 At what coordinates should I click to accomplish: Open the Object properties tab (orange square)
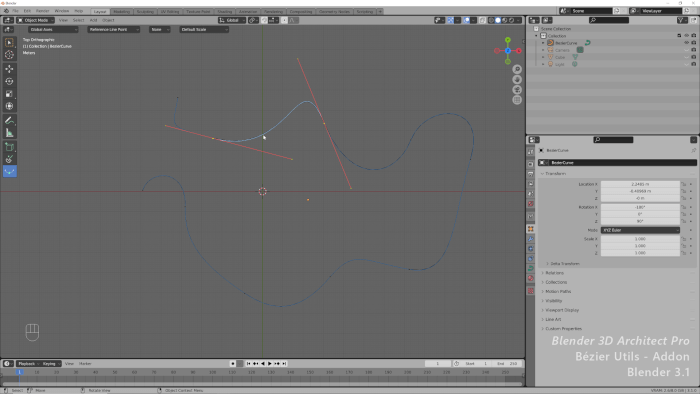pyautogui.click(x=530, y=229)
